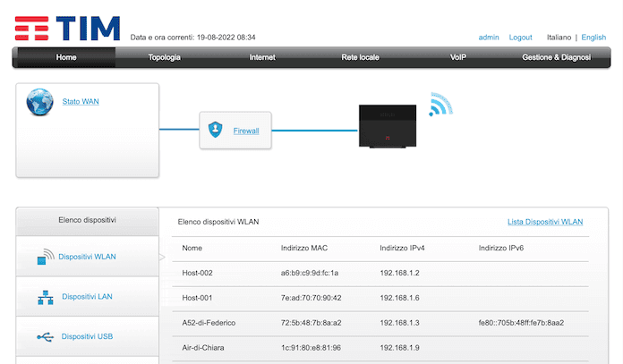
Task: Click the Indirizzo MAC column header
Action: pos(304,248)
